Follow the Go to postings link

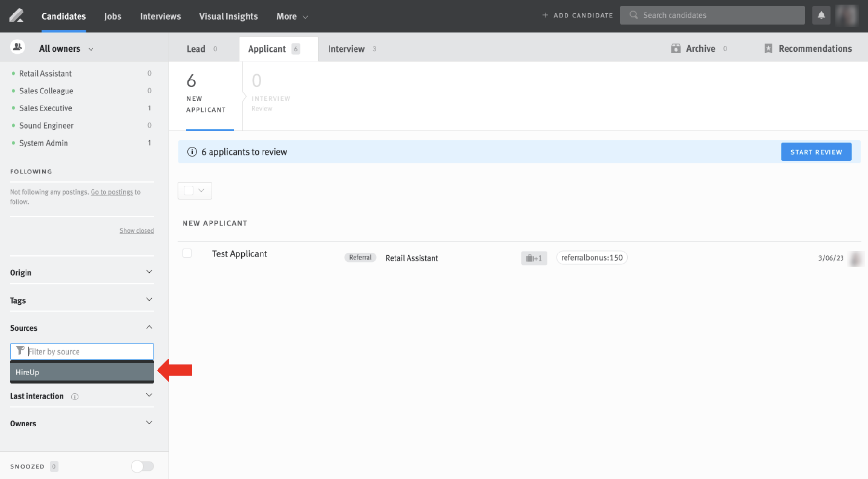(112, 192)
